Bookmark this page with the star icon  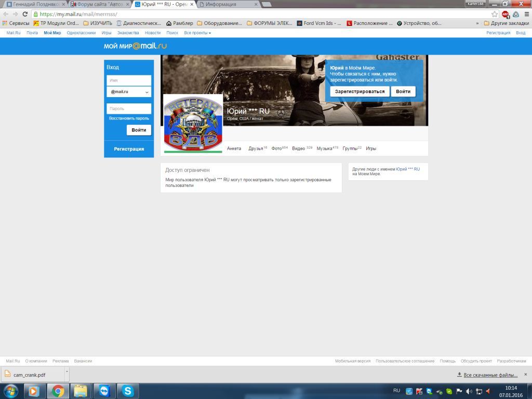point(495,14)
